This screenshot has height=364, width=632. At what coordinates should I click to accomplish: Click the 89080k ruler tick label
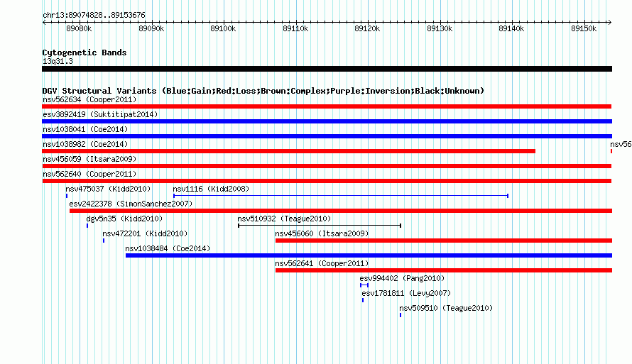pos(79,28)
